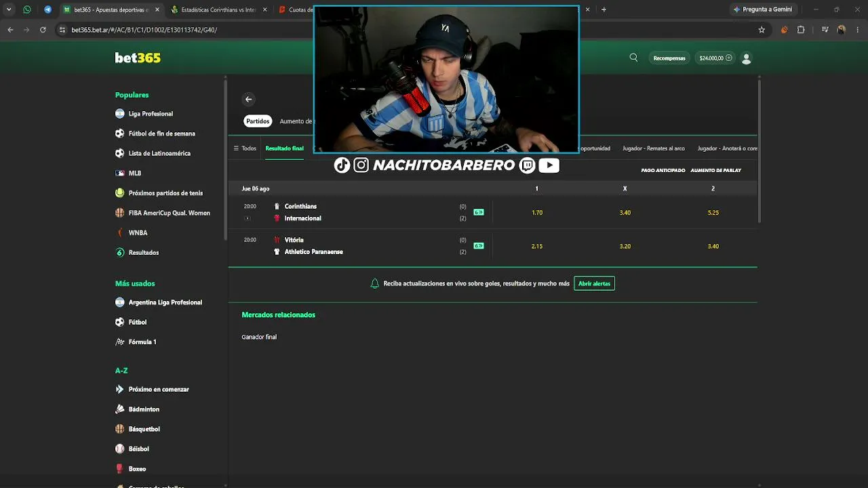The width and height of the screenshot is (868, 488).
Task: Open the Todos markets list menu
Action: [x=245, y=148]
